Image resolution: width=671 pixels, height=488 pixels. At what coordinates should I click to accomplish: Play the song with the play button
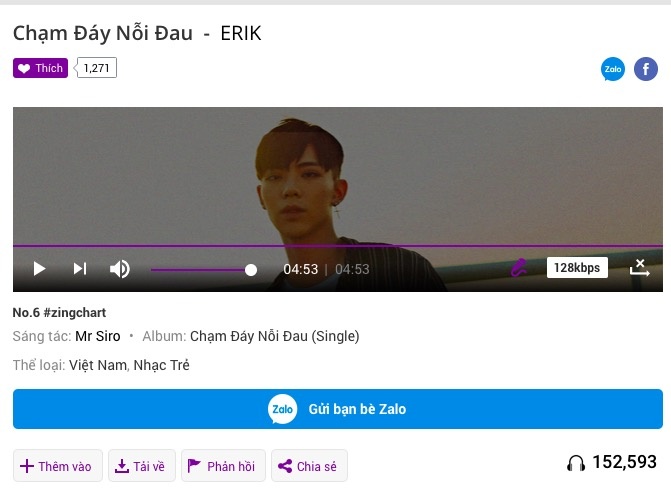coord(39,269)
